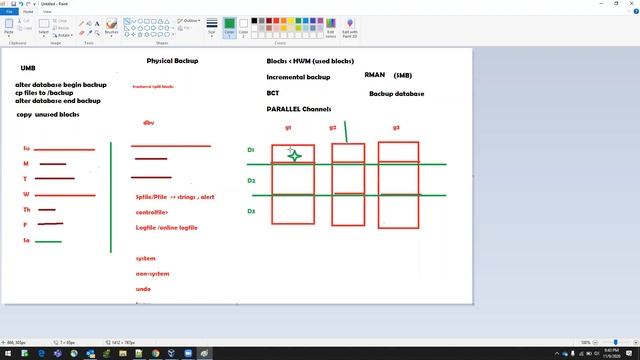Screen dimensions: 640x360
Task: Choose the Rectangle shape
Action: coord(147,21)
